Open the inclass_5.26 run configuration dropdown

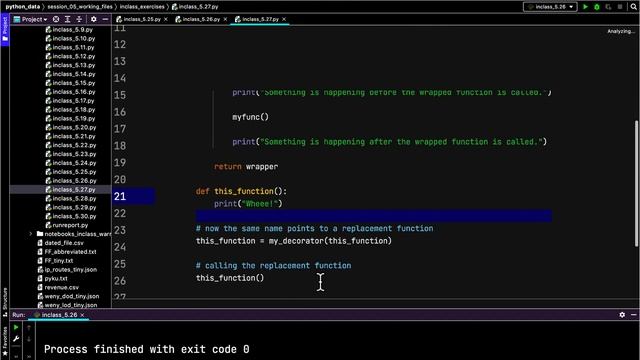click(550, 7)
